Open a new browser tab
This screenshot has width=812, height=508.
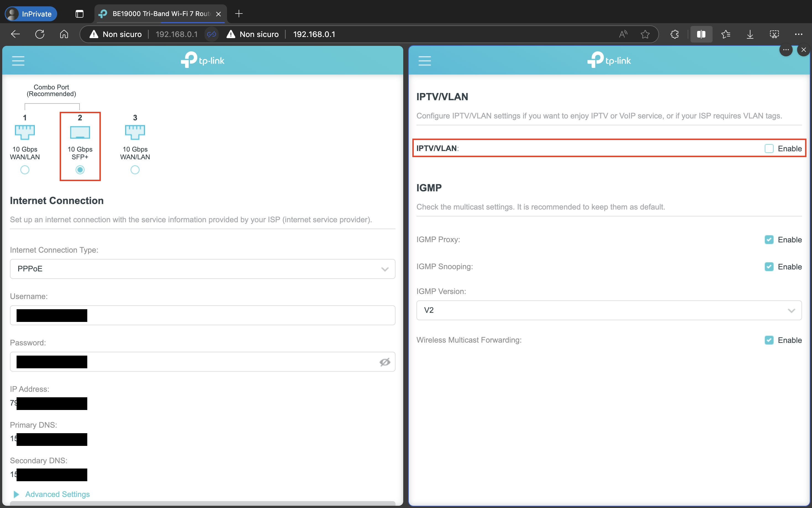(x=239, y=14)
